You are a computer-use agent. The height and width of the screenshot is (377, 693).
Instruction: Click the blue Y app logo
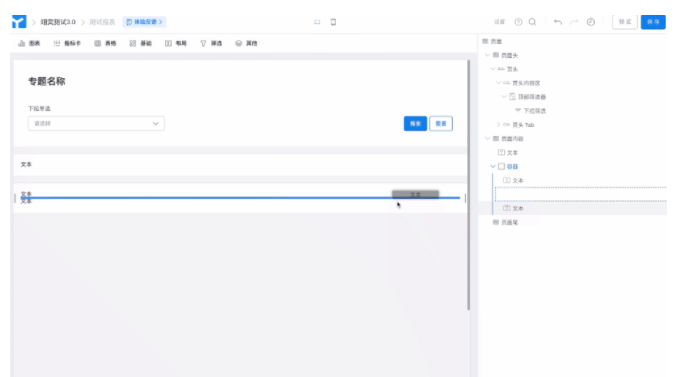tap(19, 22)
